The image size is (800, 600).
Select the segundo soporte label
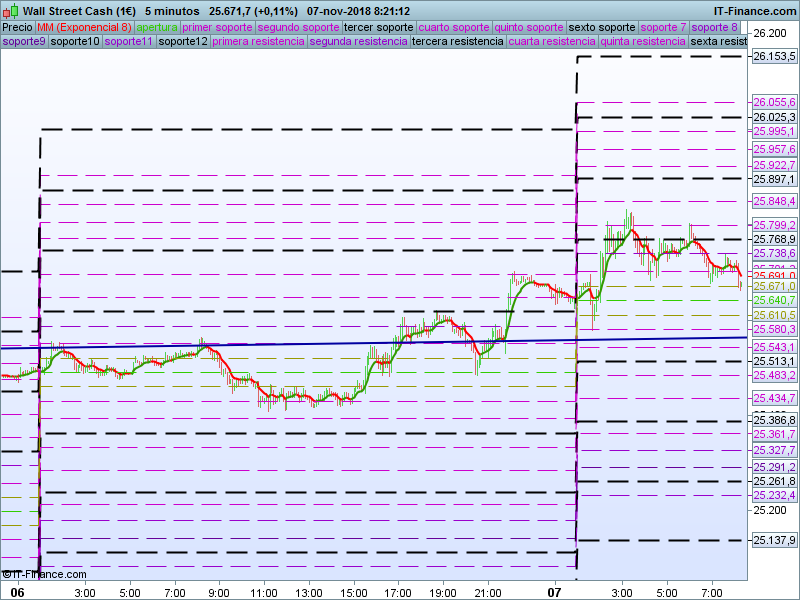(298, 27)
